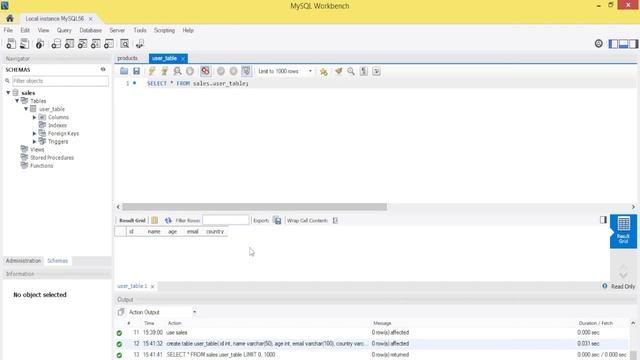640x360 pixels.
Task: Collapse the Tables tree node
Action: click(17, 101)
